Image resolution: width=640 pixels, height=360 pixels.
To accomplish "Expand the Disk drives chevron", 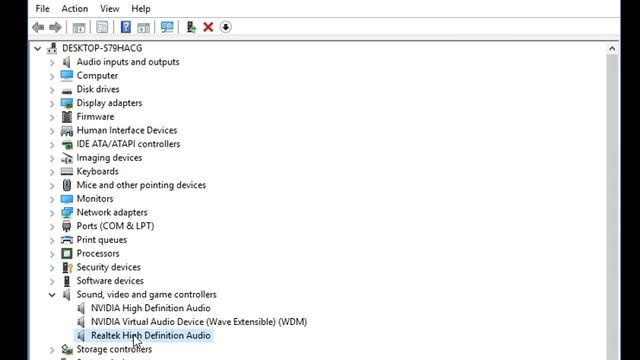I will [x=52, y=90].
